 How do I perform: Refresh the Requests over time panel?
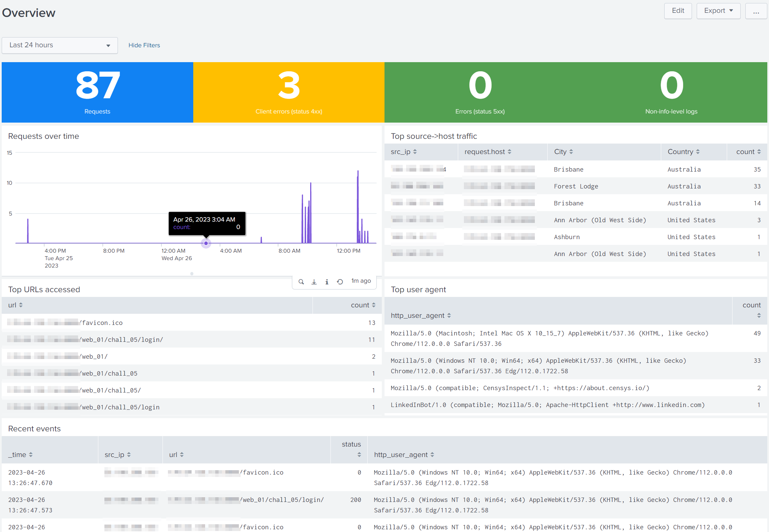point(340,281)
